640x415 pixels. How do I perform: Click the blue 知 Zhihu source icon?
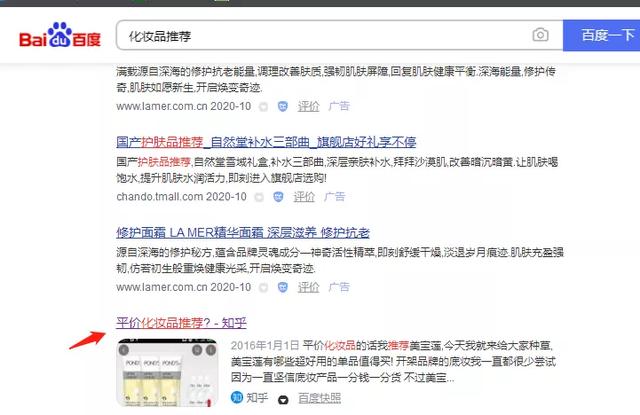237,397
